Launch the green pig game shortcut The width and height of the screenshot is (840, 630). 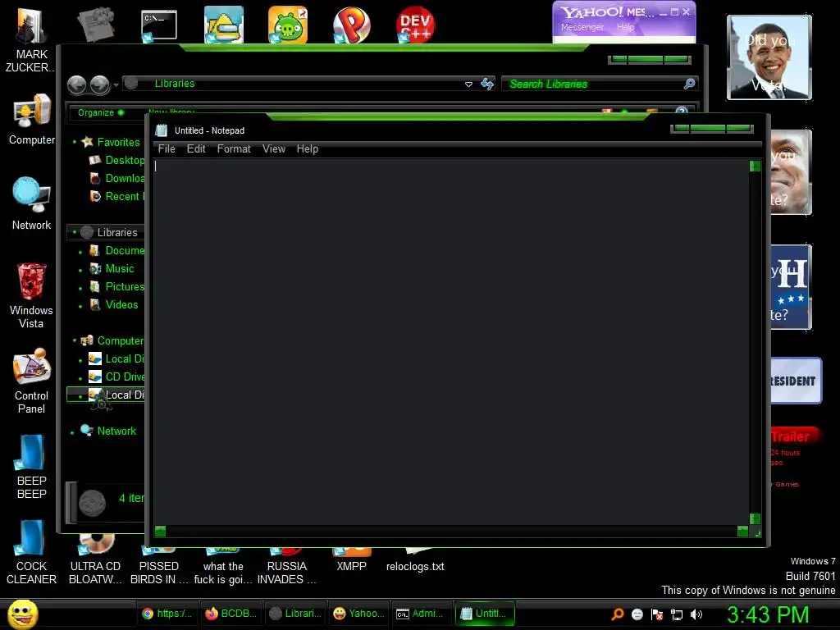[288, 25]
